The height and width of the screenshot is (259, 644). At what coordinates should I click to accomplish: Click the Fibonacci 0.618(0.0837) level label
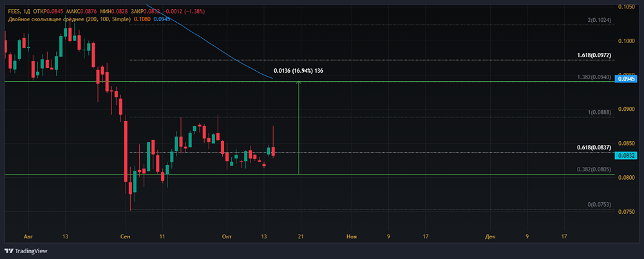pos(596,147)
